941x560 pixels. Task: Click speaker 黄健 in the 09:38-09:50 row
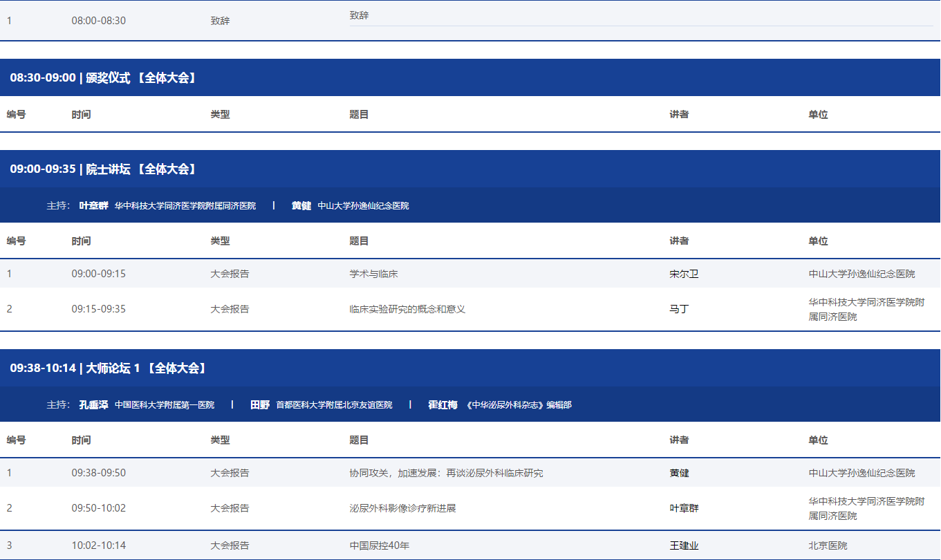(679, 473)
